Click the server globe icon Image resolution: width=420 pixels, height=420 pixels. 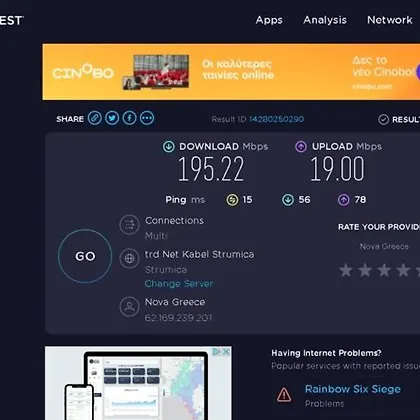[x=129, y=258]
